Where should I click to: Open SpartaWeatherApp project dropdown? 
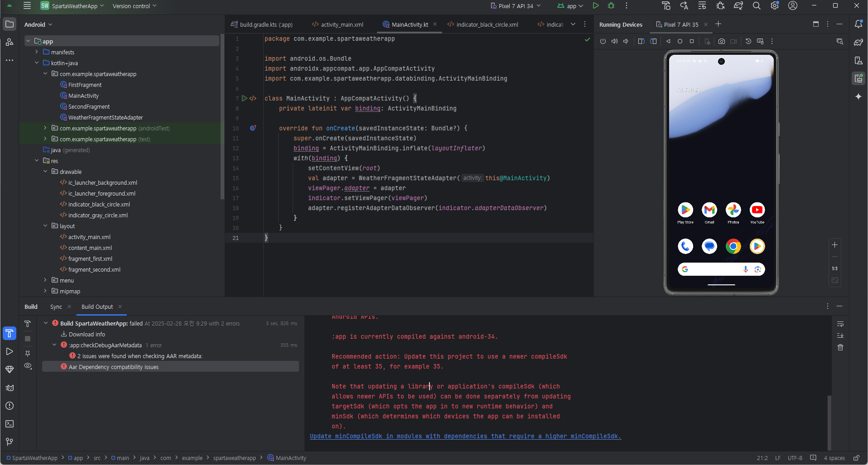[x=72, y=6]
